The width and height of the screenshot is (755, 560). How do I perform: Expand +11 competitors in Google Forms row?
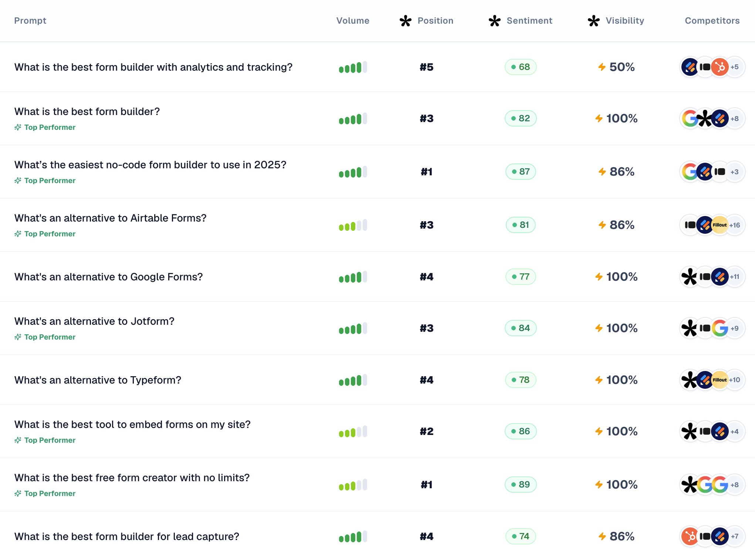point(735,277)
